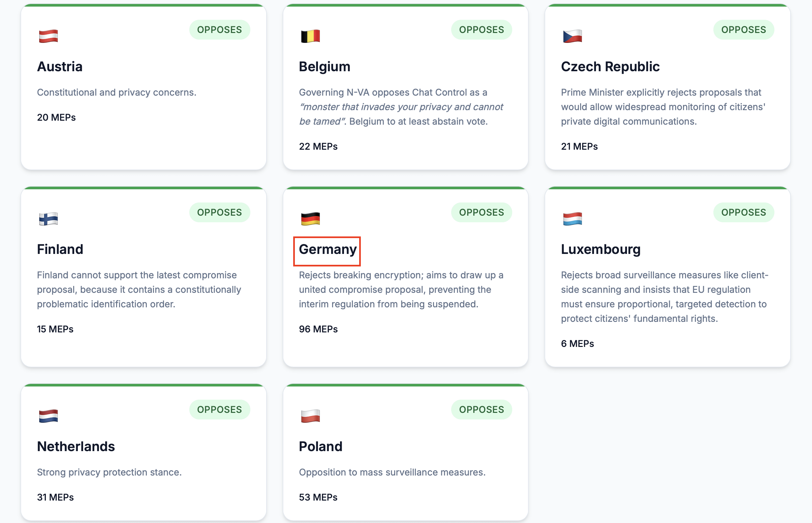Click the 96 MEPs count for Germany
812x523 pixels.
click(318, 329)
